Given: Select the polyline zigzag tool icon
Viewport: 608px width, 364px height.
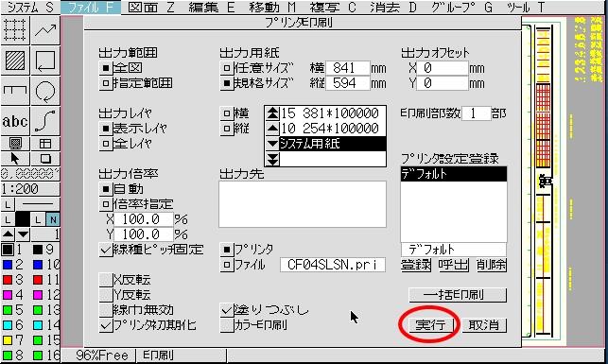Looking at the screenshot, I should coord(45,30).
